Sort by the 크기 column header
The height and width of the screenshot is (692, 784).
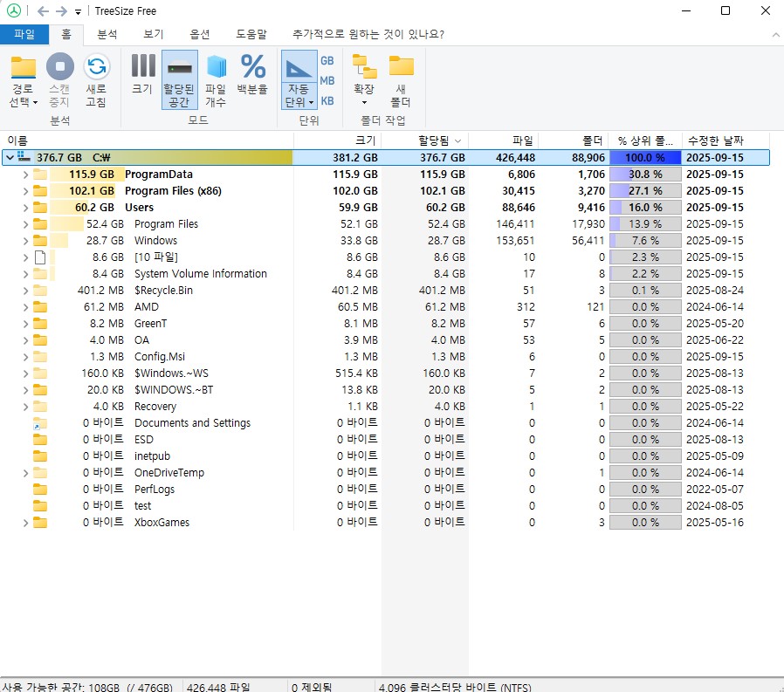click(338, 140)
